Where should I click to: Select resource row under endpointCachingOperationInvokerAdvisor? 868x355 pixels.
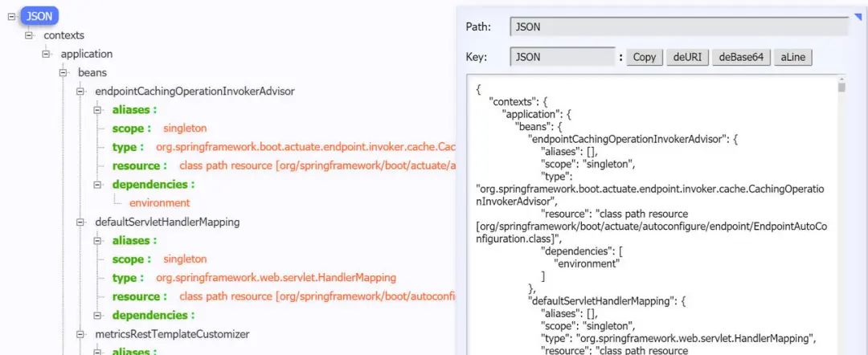[x=284, y=166]
